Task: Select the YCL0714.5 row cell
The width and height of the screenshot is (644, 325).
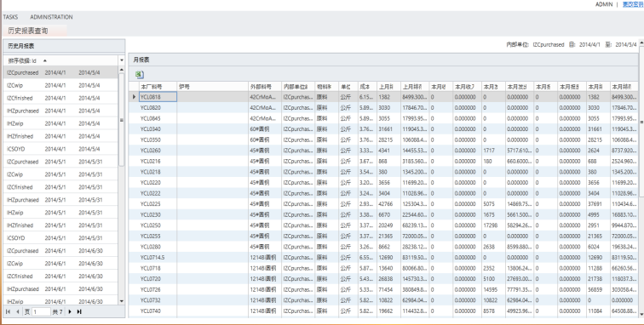Action: point(158,257)
